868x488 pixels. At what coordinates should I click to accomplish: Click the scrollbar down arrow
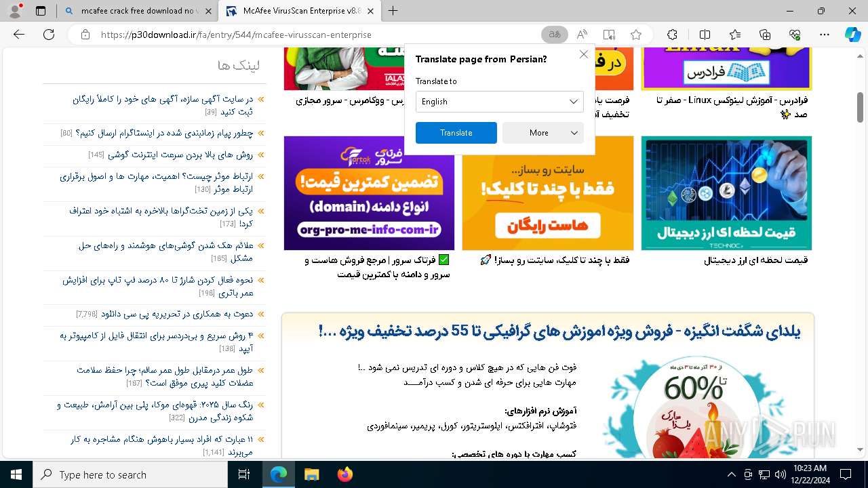(x=860, y=449)
